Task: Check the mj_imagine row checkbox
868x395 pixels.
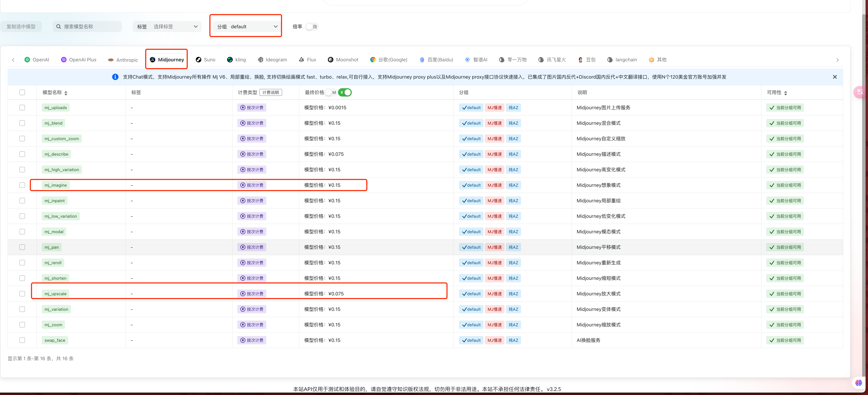Action: coord(22,185)
